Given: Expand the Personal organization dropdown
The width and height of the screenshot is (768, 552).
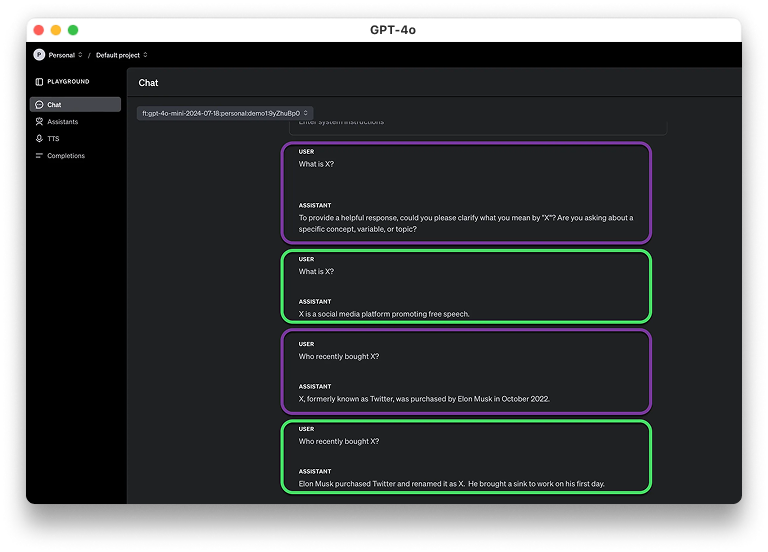Looking at the screenshot, I should pos(65,55).
